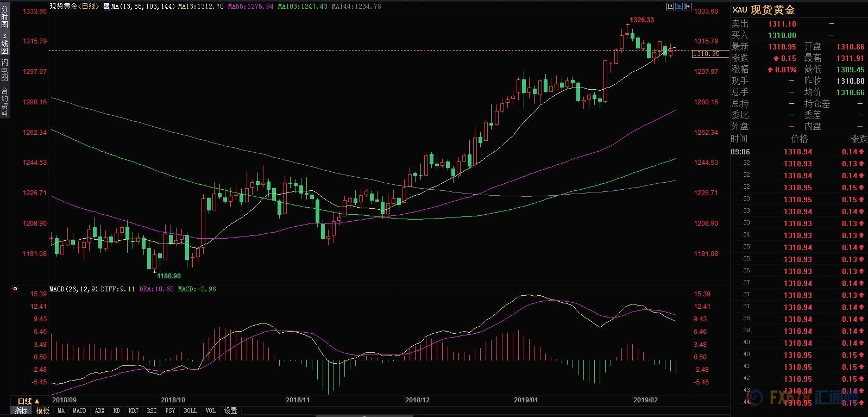
Task: Toggle the BOLL indicator button
Action: tap(190, 411)
